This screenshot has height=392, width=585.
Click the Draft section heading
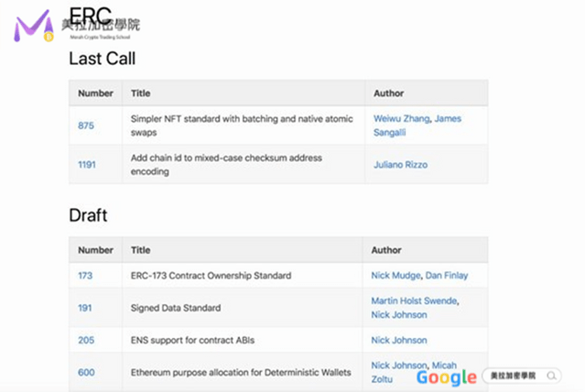coord(88,215)
